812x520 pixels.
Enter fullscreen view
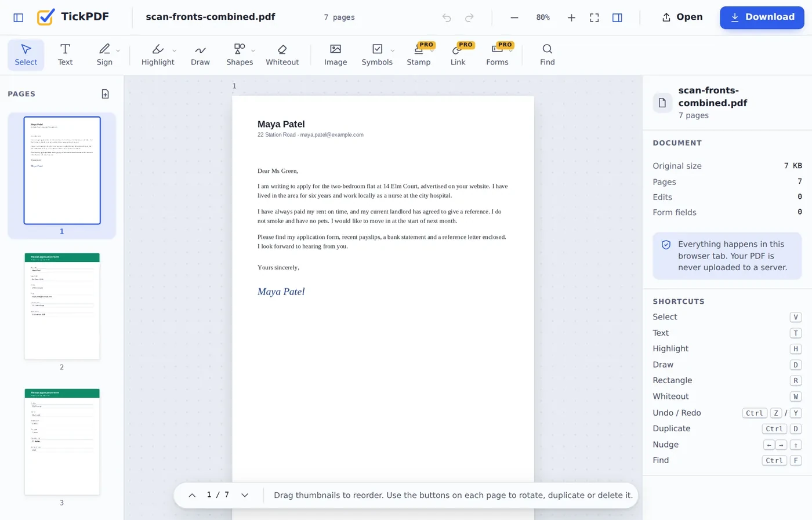point(594,17)
